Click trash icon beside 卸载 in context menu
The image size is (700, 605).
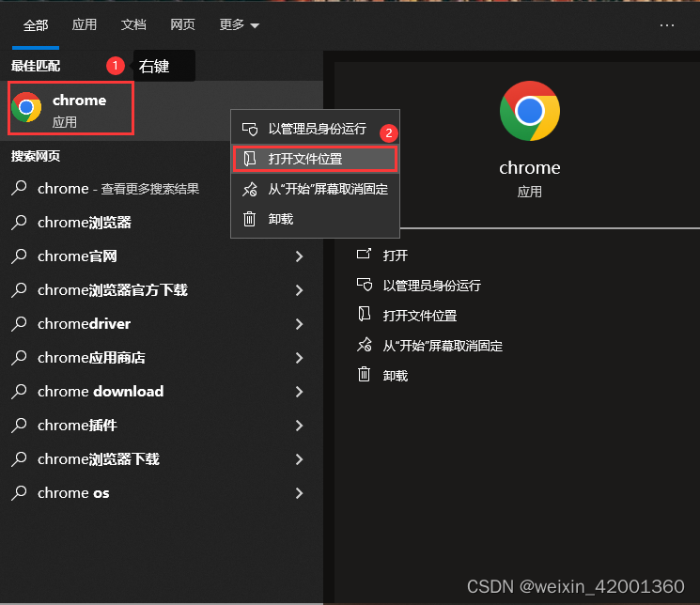pos(249,219)
